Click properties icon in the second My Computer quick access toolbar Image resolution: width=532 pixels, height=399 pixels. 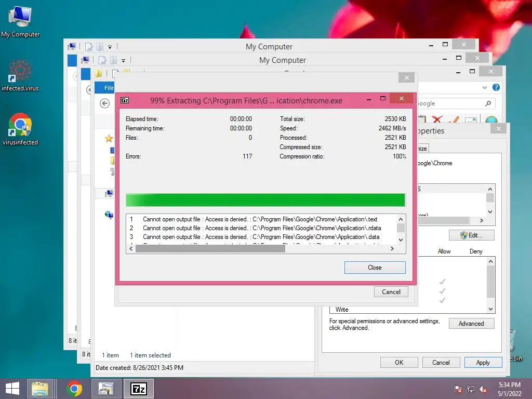[102, 60]
